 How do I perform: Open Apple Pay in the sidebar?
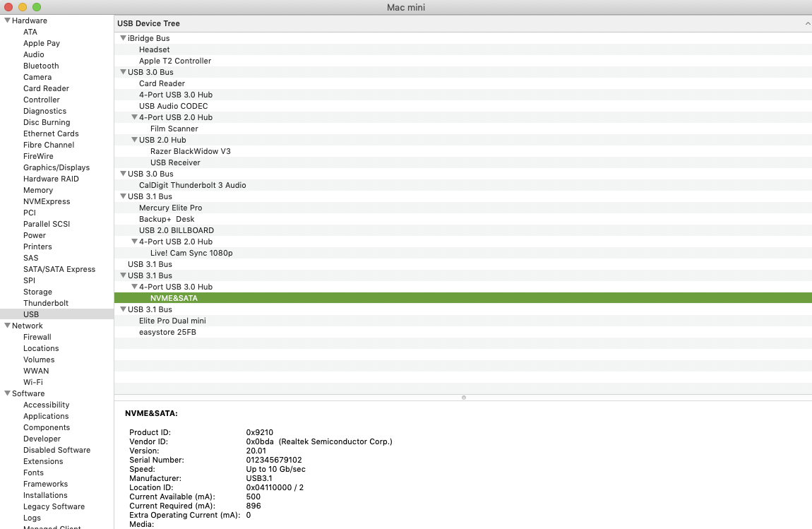42,43
